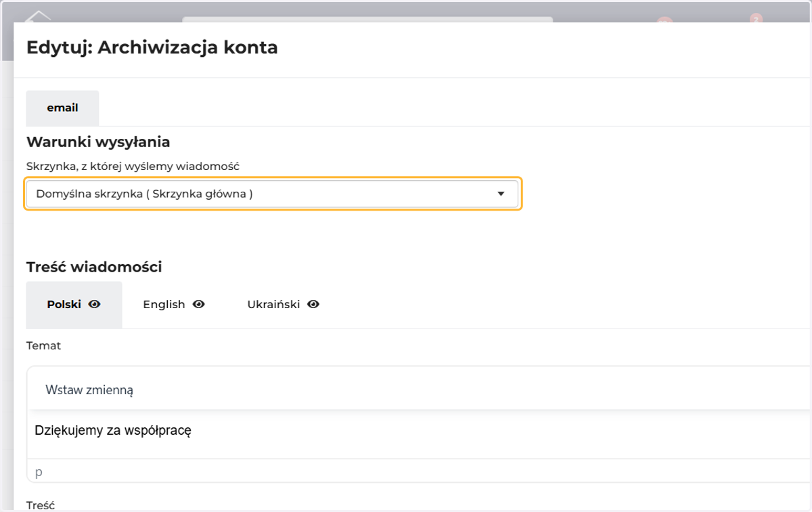
Task: Switch to the Polski language tab
Action: click(x=74, y=305)
